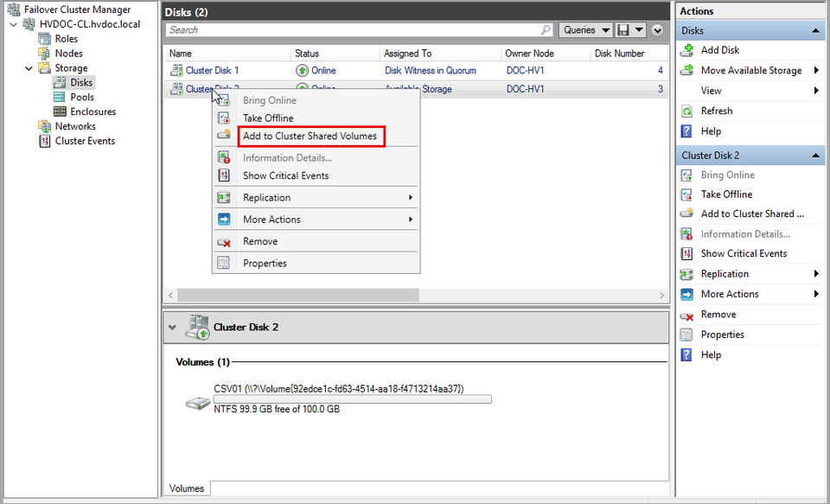Expand the search options chevron button
This screenshot has height=504, width=830.
pos(657,30)
